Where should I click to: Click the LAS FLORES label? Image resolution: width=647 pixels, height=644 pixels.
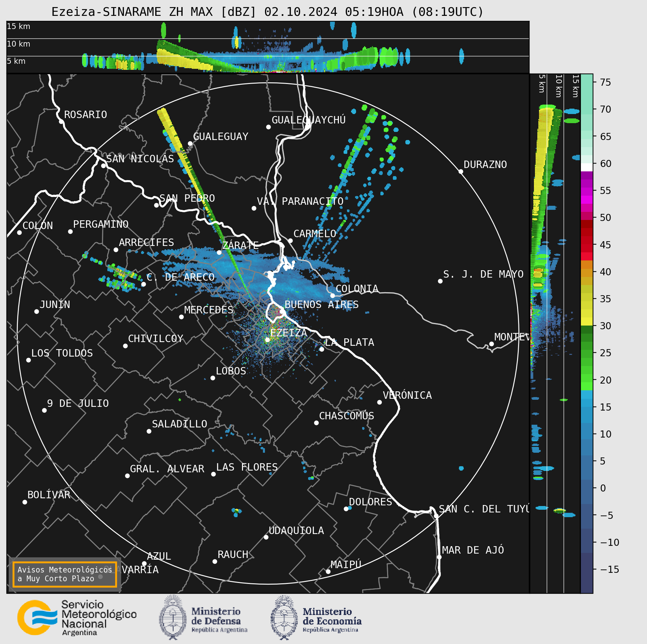click(x=247, y=467)
